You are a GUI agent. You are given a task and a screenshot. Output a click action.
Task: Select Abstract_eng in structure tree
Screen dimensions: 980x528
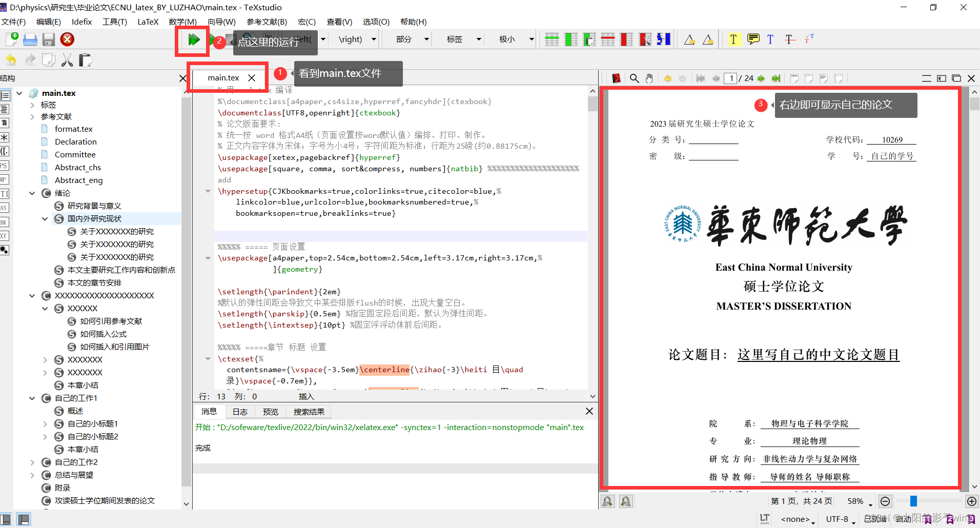78,180
